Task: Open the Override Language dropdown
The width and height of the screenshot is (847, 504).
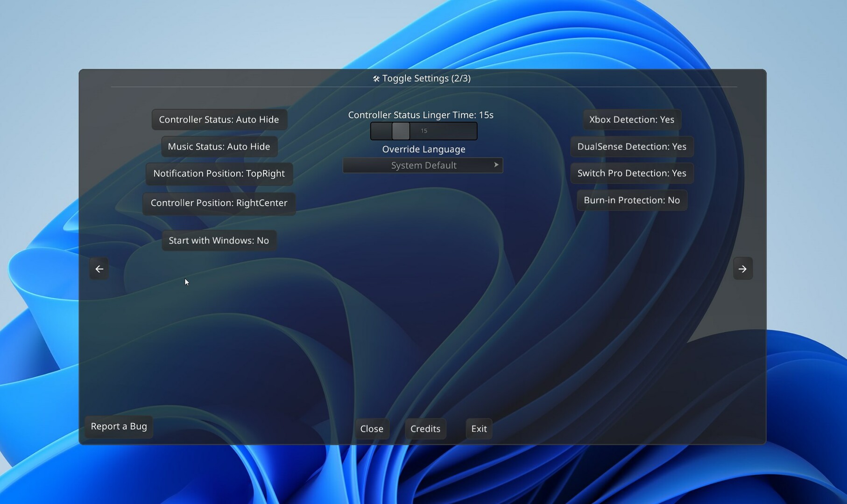Action: pyautogui.click(x=423, y=165)
